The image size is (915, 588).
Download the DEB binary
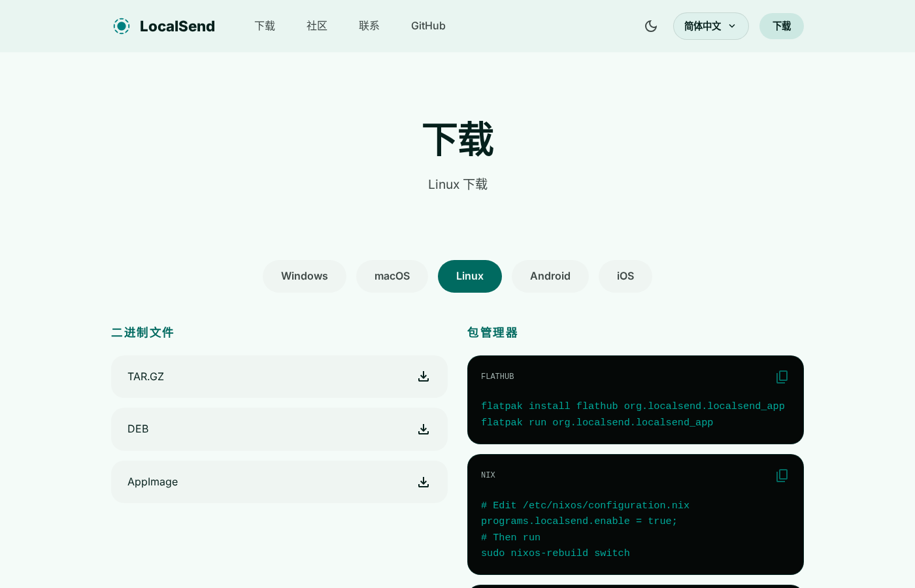coord(279,429)
